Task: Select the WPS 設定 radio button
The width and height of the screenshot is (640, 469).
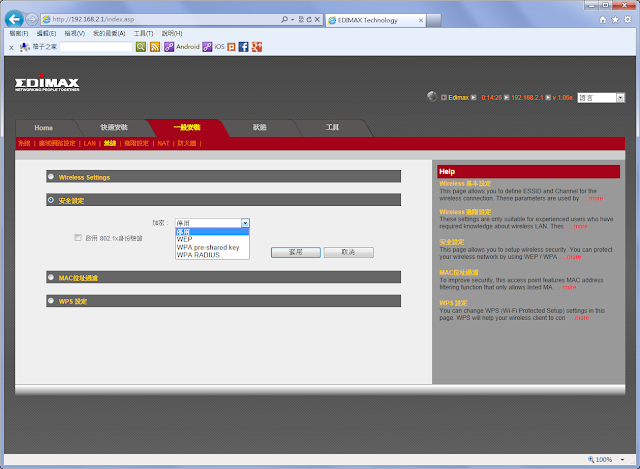Action: (51, 301)
